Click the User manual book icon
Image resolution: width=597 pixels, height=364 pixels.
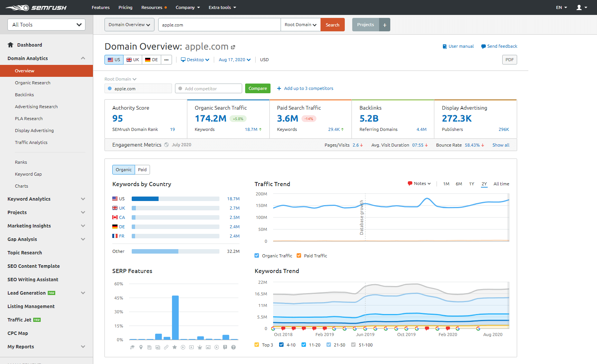pyautogui.click(x=445, y=47)
